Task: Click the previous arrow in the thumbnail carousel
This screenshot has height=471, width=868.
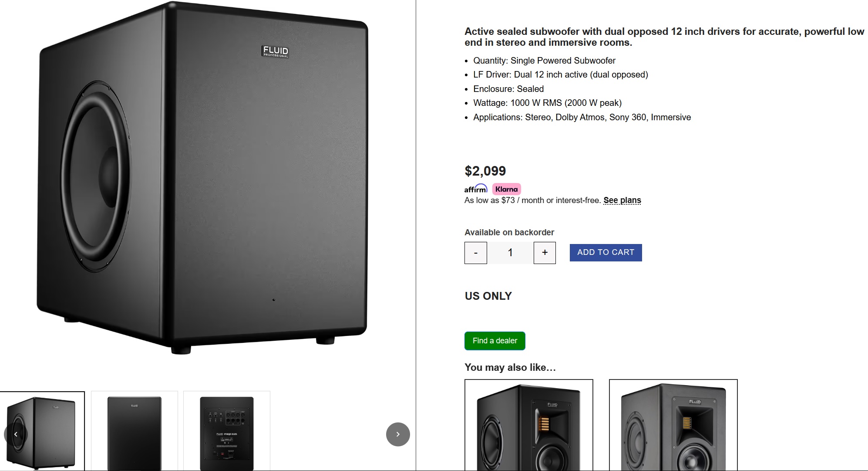Action: pos(16,434)
